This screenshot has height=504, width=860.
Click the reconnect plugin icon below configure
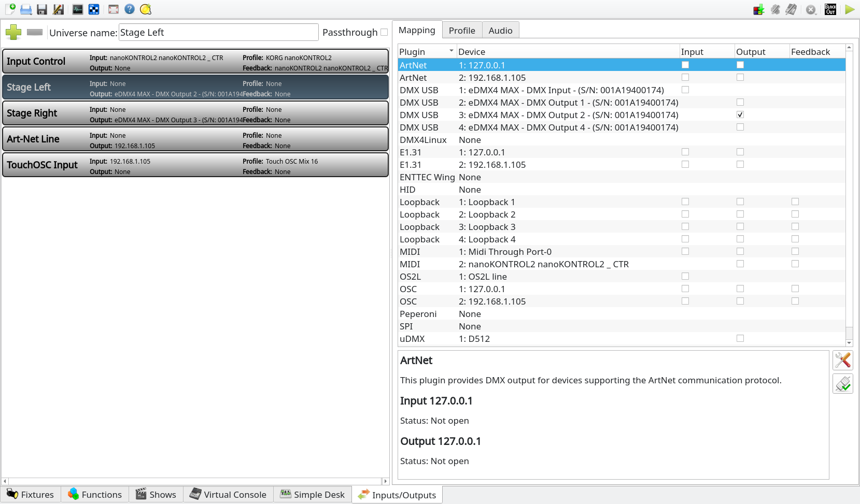point(843,384)
